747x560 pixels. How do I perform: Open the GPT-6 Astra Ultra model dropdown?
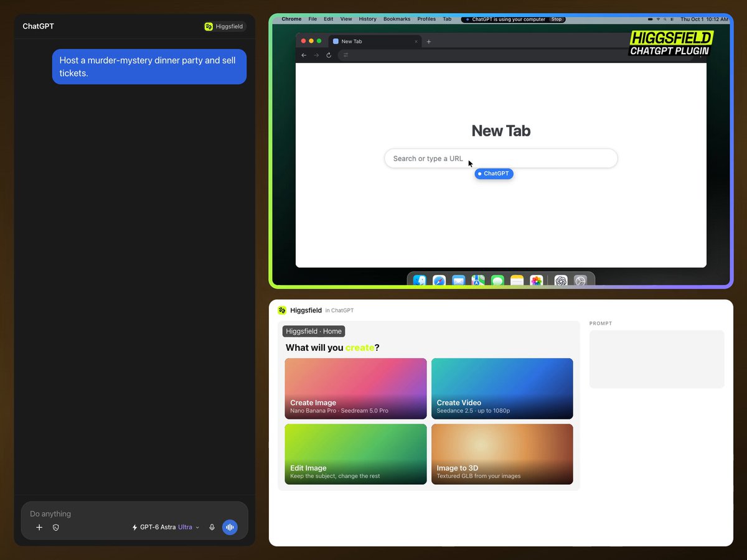point(166,528)
